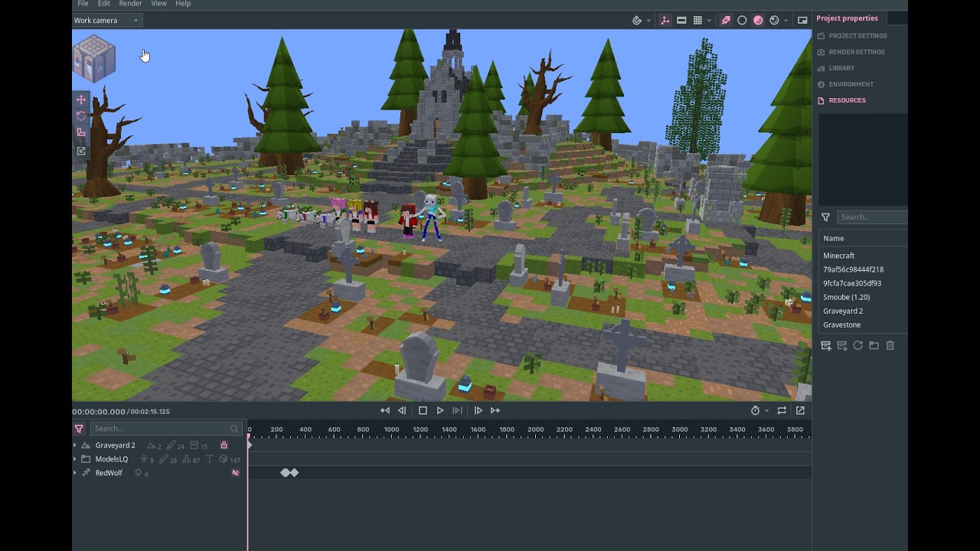Click the timeline pop-out window icon
The image size is (980, 551).
coord(800,411)
